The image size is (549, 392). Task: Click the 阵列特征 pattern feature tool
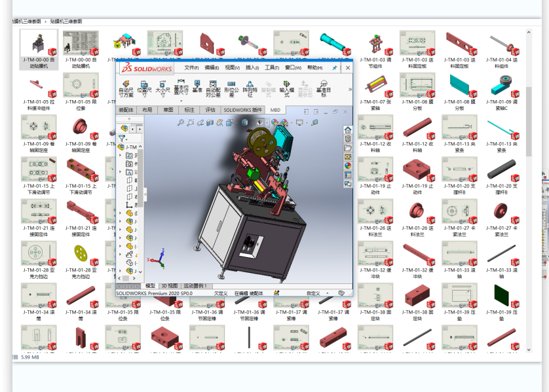click(250, 89)
